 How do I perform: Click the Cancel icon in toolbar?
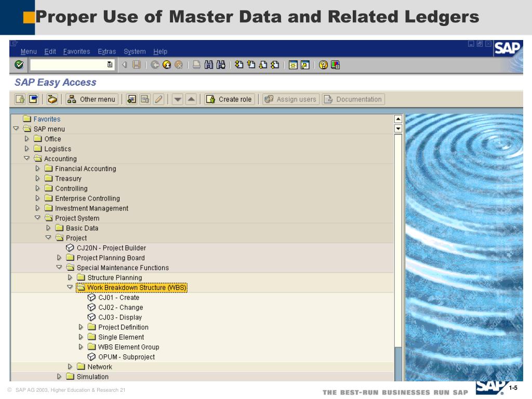[179, 64]
